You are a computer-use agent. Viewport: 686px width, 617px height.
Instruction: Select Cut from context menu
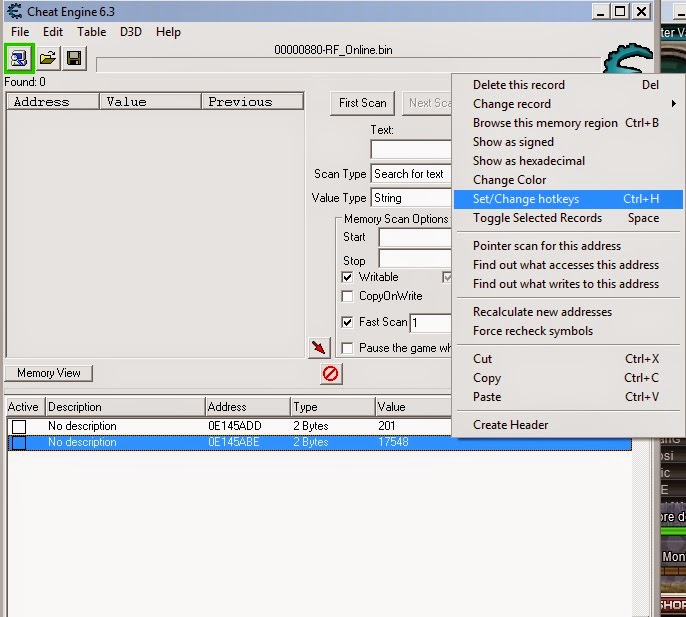click(x=568, y=359)
